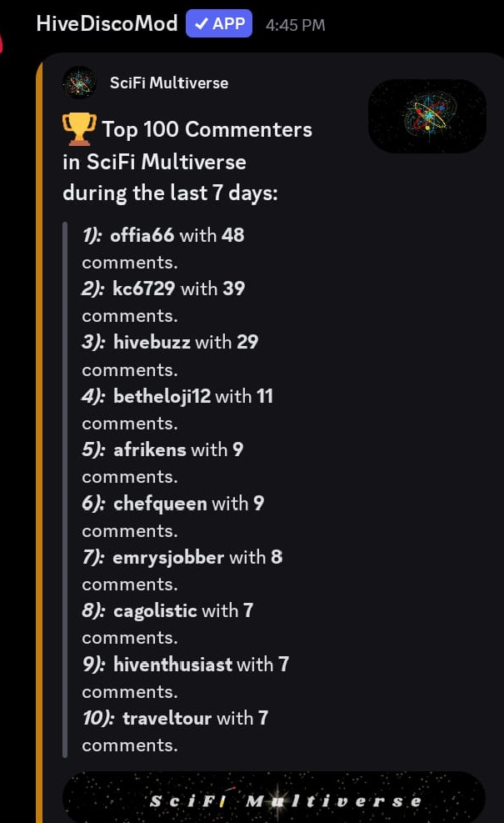Select afrikens from the commenters list
The width and height of the screenshot is (504, 823).
click(x=150, y=449)
